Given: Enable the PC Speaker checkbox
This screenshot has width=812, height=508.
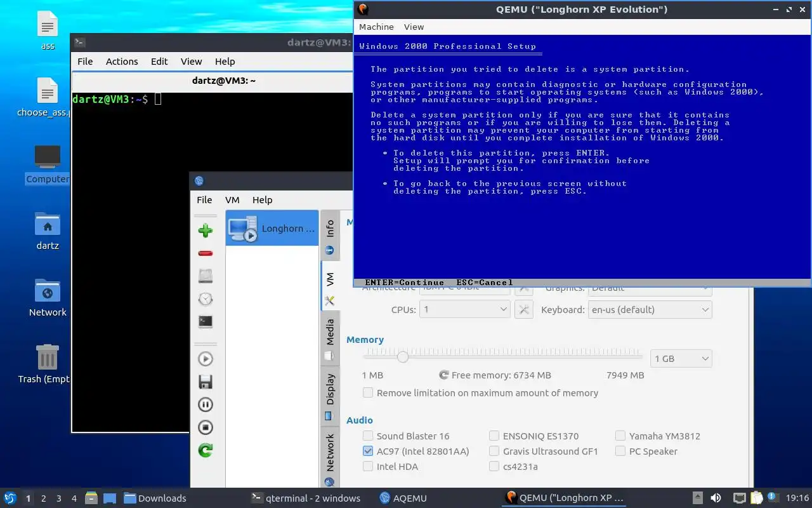Looking at the screenshot, I should point(620,451).
